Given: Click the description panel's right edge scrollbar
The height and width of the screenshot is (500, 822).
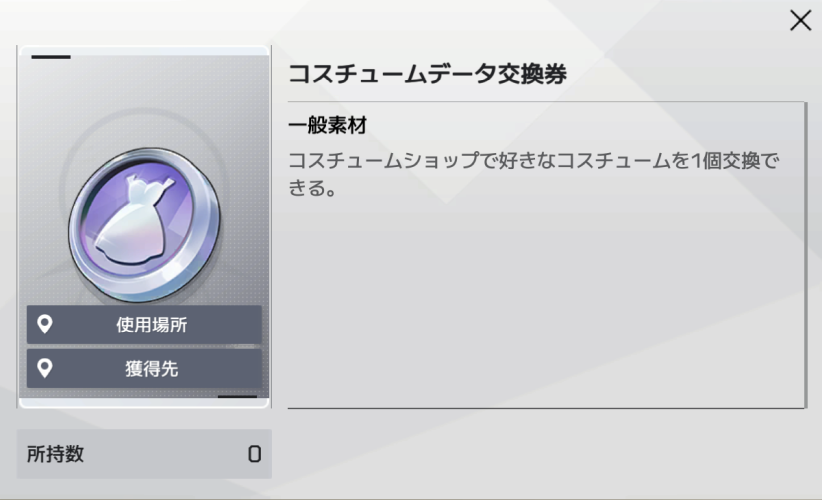Looking at the screenshot, I should [x=805, y=255].
